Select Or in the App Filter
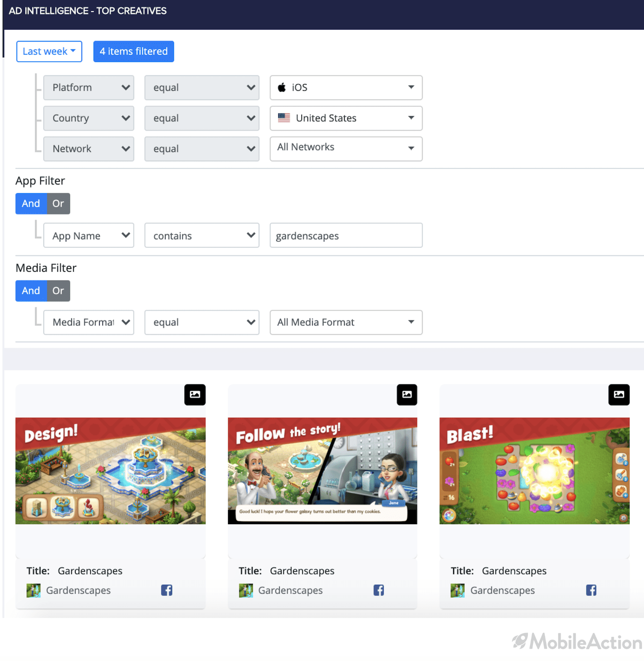The width and height of the screenshot is (644, 661). tap(58, 204)
